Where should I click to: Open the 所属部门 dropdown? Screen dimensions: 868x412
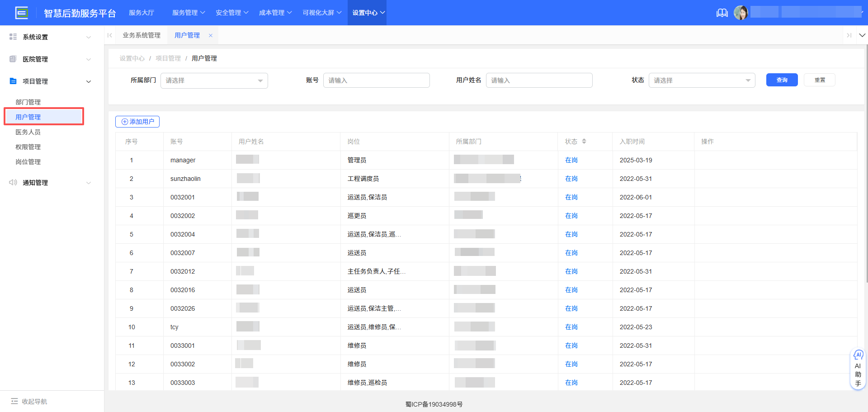point(214,81)
